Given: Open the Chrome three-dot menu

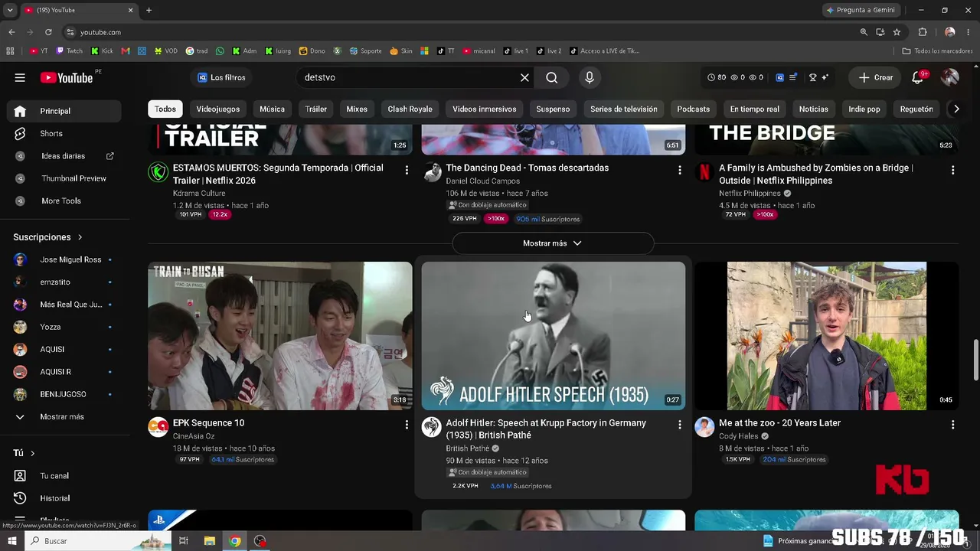Looking at the screenshot, I should (x=969, y=32).
